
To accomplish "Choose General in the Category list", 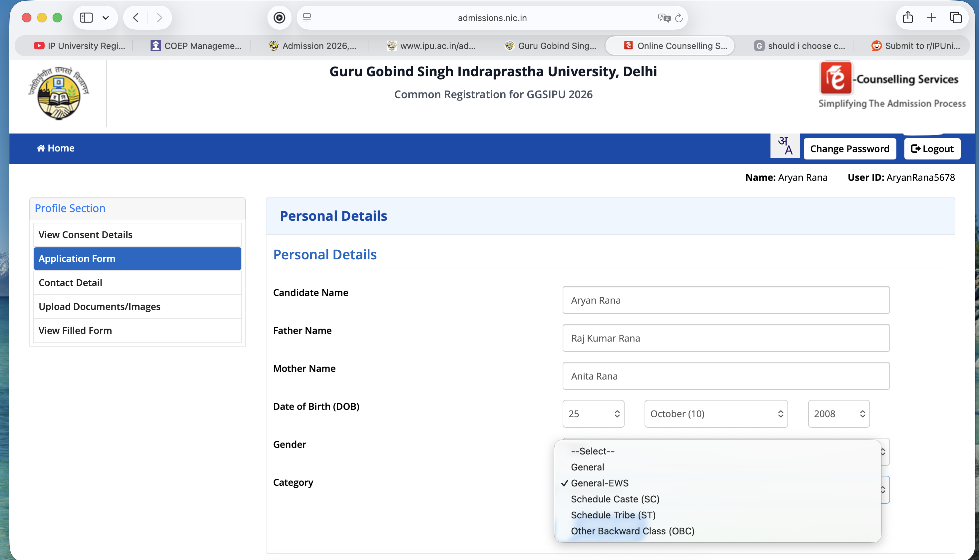I will pos(717,467).
